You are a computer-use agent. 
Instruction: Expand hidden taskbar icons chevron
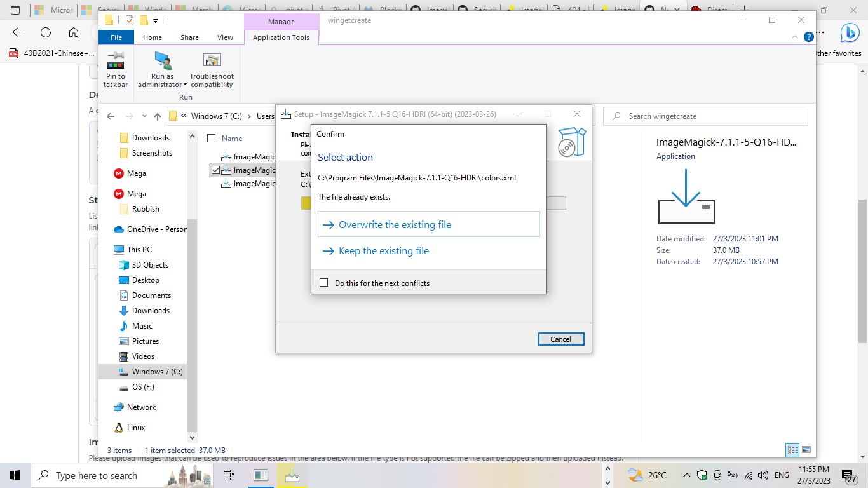click(x=687, y=475)
